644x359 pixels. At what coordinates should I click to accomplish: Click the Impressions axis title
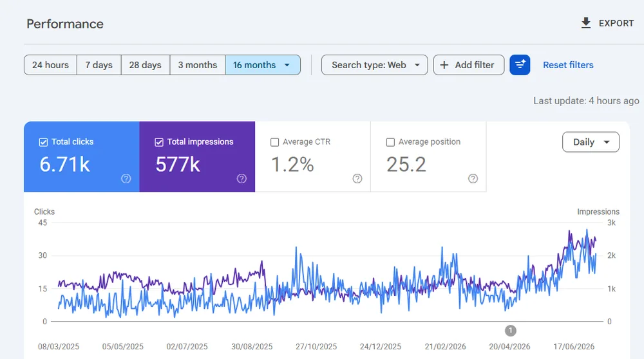coord(598,212)
